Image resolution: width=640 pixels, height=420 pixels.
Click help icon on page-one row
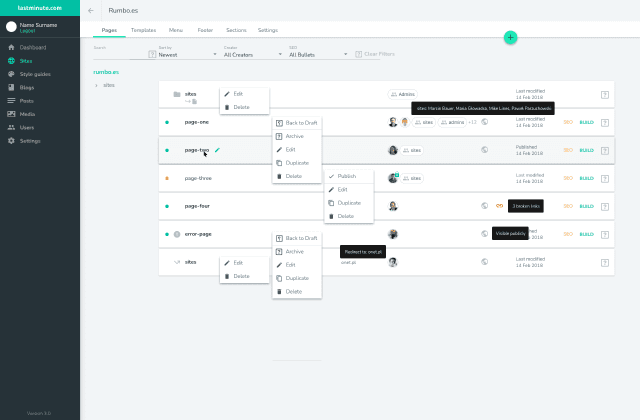pyautogui.click(x=605, y=123)
